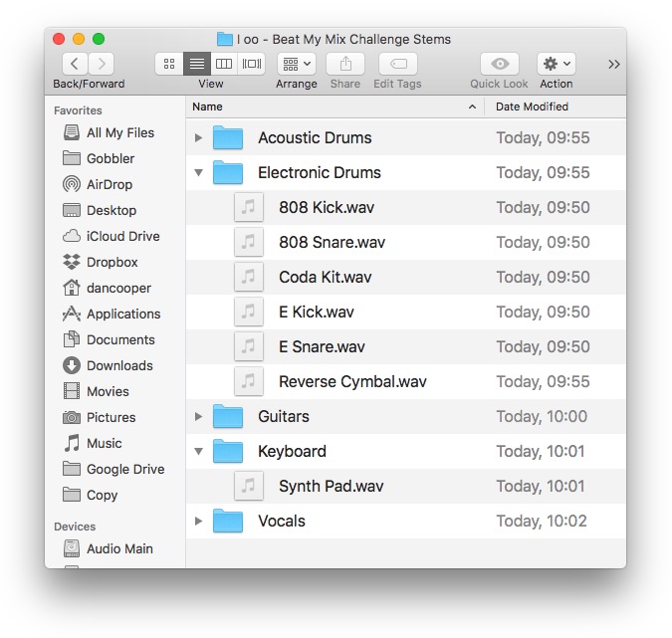Screen dimensions: 672x638
Task: Select the Acoustic Drums folder row
Action: (406, 137)
